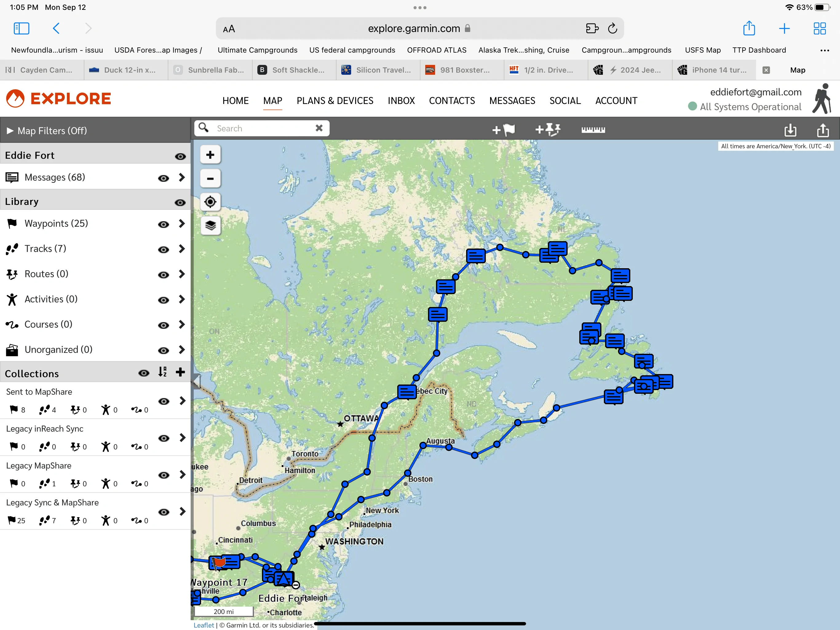Click the message marker near Quebec City
The height and width of the screenshot is (630, 840).
tap(407, 392)
